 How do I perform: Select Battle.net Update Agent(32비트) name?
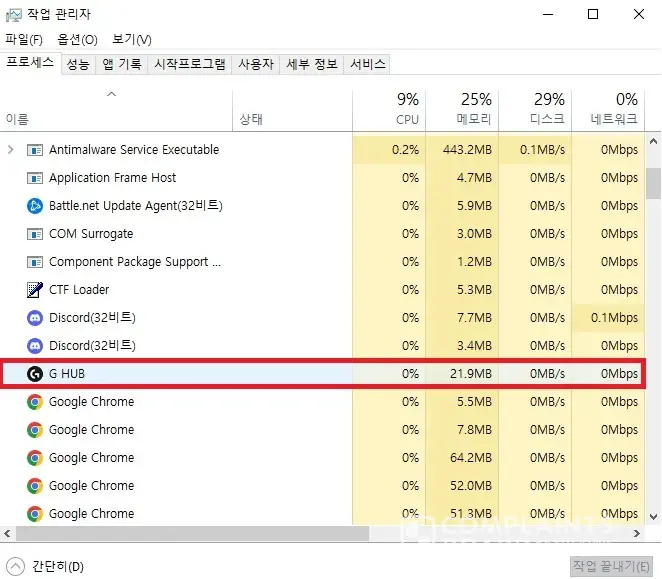(x=136, y=206)
